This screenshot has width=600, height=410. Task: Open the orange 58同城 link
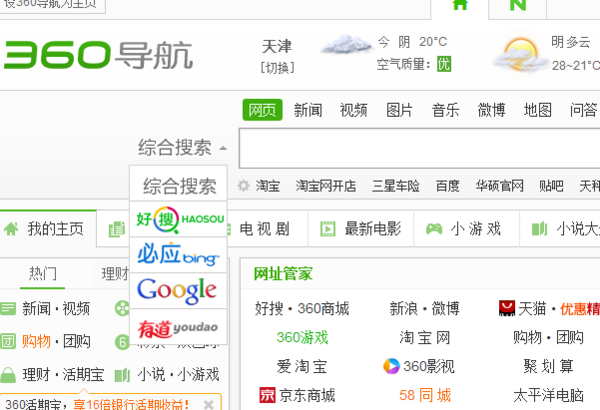coord(425,395)
